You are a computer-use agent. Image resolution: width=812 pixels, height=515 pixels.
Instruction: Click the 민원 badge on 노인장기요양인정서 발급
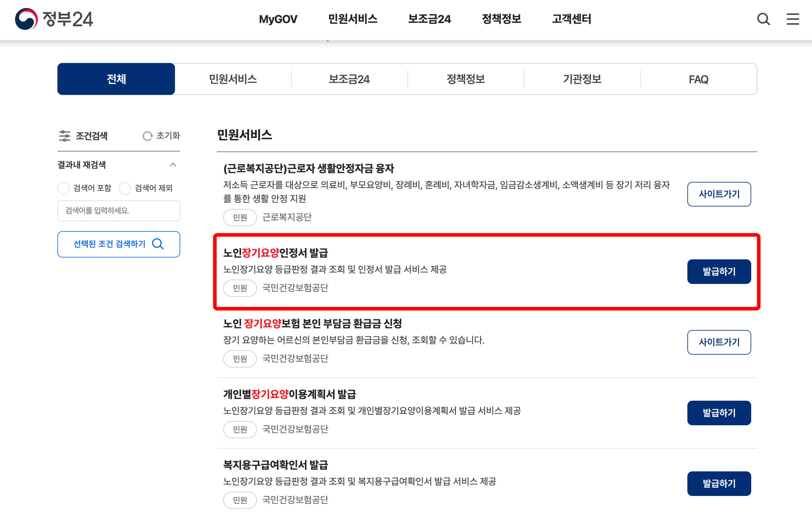240,288
